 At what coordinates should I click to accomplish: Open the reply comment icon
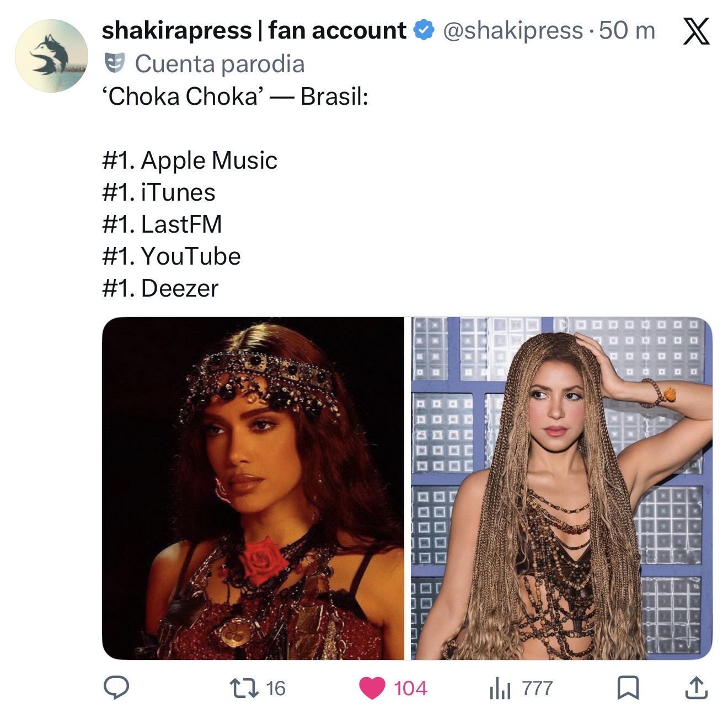(x=116, y=687)
